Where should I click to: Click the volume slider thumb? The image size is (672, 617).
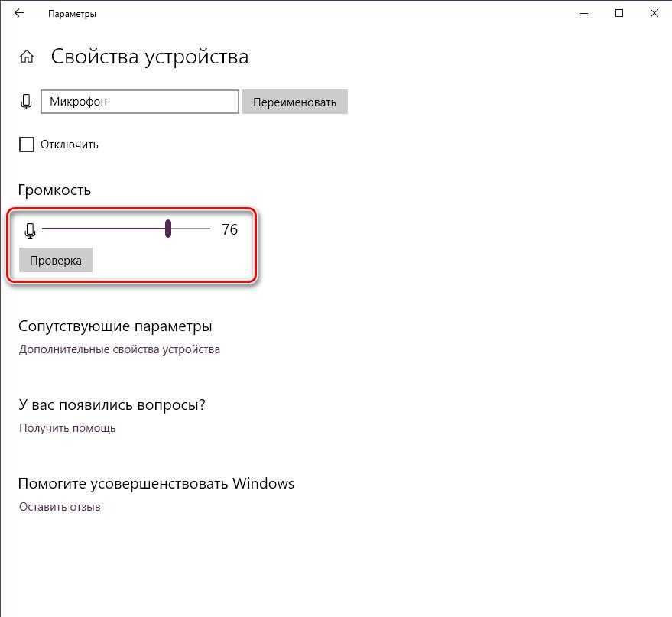pos(168,229)
